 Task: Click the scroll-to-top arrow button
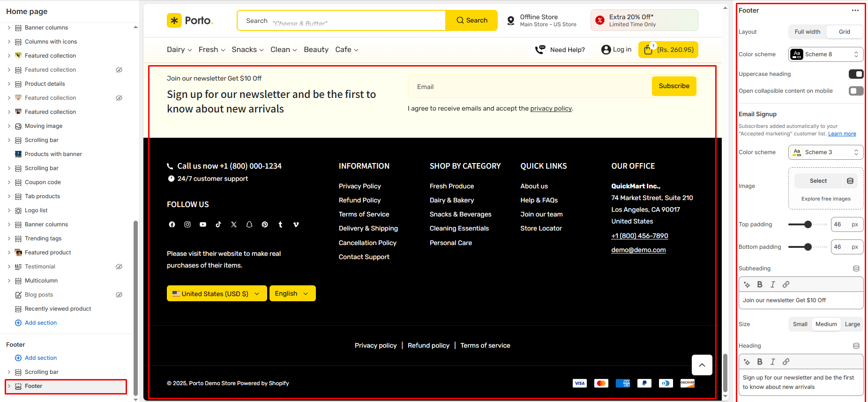pos(702,365)
